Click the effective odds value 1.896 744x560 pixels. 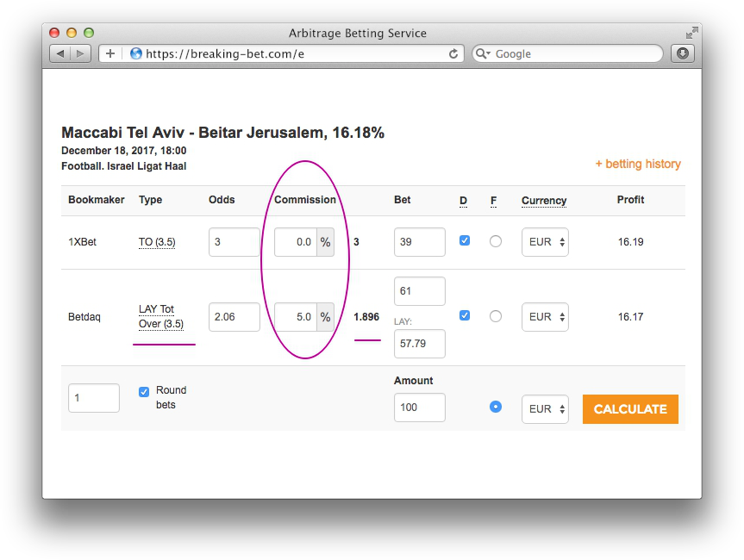coord(366,317)
